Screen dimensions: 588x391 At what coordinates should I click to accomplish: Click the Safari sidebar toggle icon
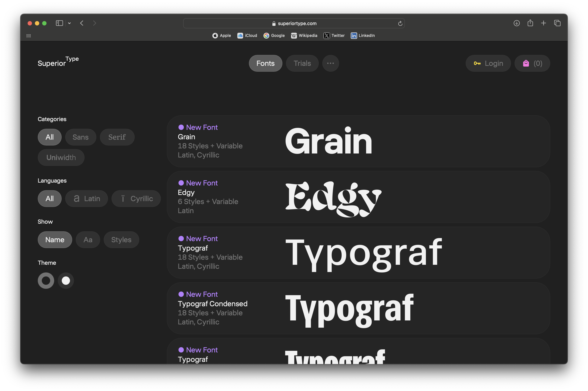tap(59, 23)
